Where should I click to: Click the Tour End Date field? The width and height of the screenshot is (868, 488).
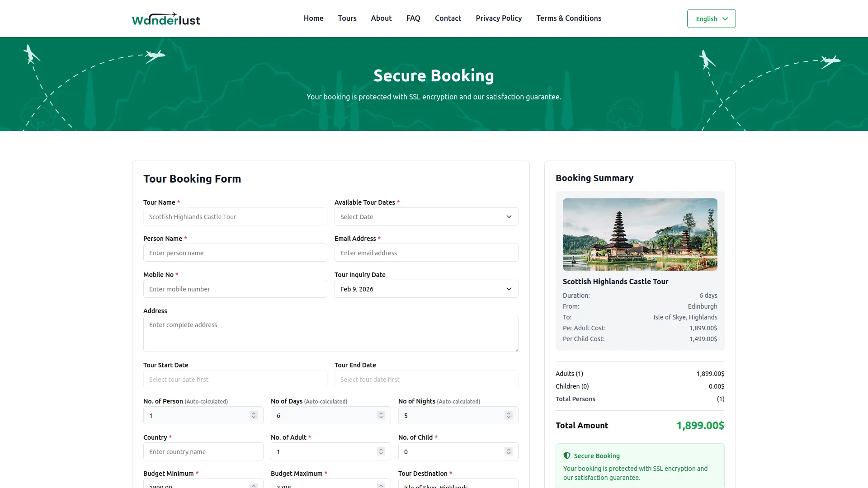click(426, 379)
